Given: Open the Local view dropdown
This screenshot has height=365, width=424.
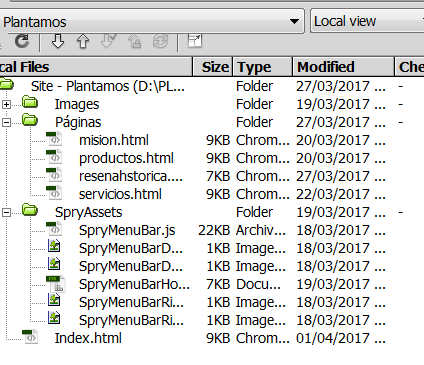Looking at the screenshot, I should coord(367,21).
